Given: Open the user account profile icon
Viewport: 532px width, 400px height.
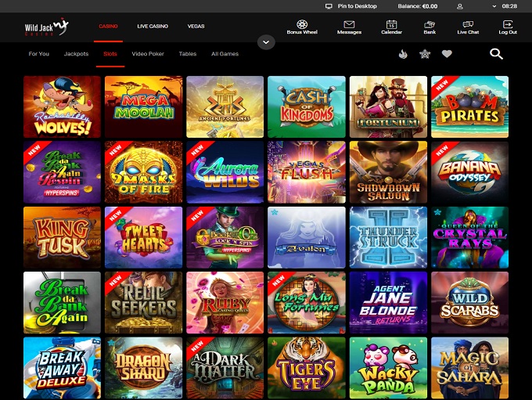Looking at the screenshot, I should 460,6.
